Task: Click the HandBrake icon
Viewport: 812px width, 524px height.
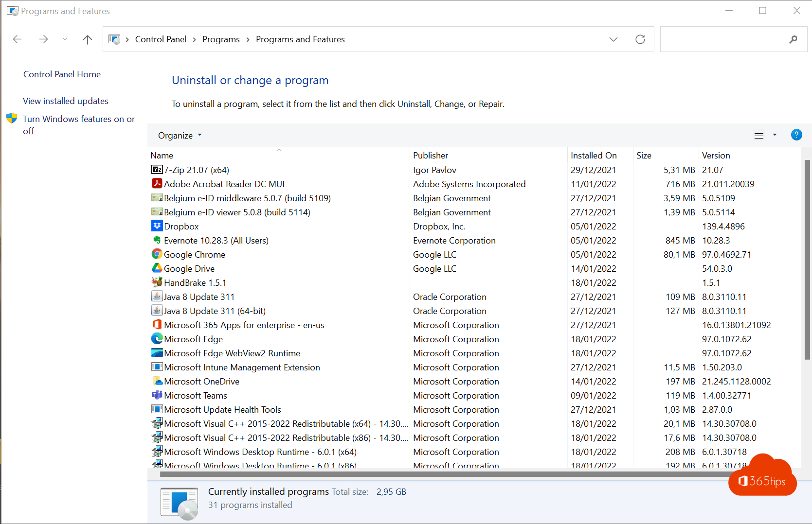Action: [157, 282]
